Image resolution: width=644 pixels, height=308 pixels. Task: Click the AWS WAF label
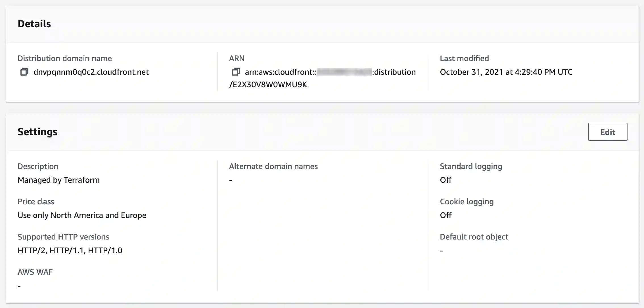click(x=35, y=272)
